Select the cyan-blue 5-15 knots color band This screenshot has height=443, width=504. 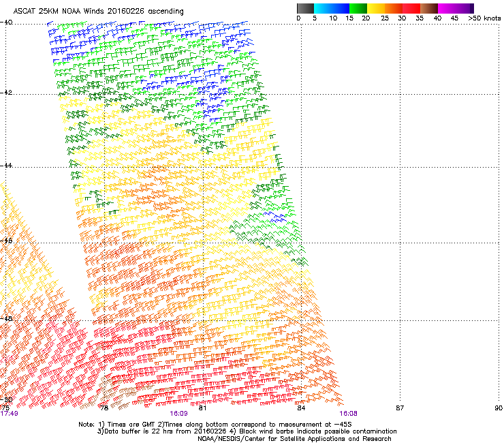(x=332, y=8)
